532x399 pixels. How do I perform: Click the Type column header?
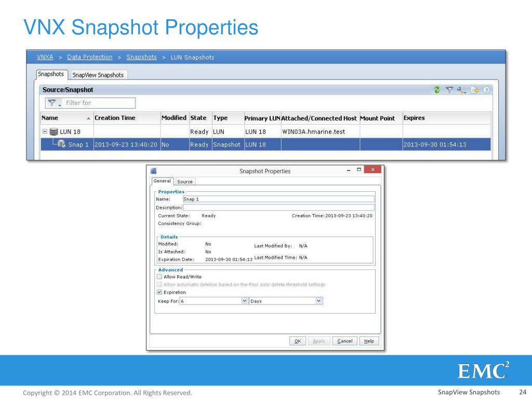(228, 118)
